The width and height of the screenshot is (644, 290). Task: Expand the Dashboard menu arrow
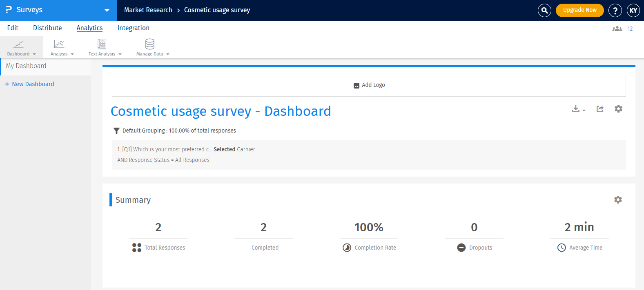pos(34,54)
